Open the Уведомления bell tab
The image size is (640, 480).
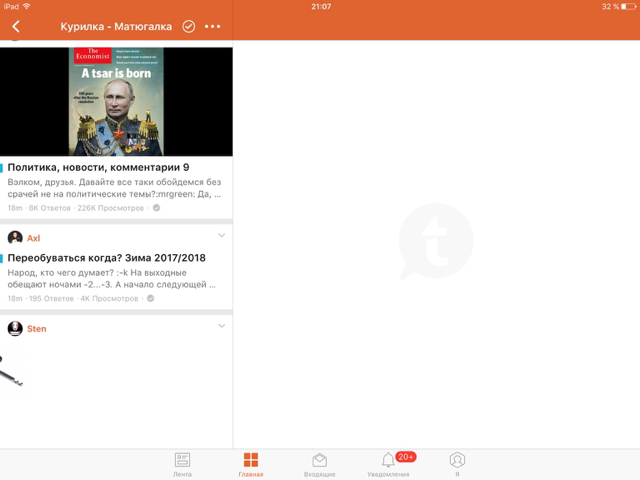point(388,464)
